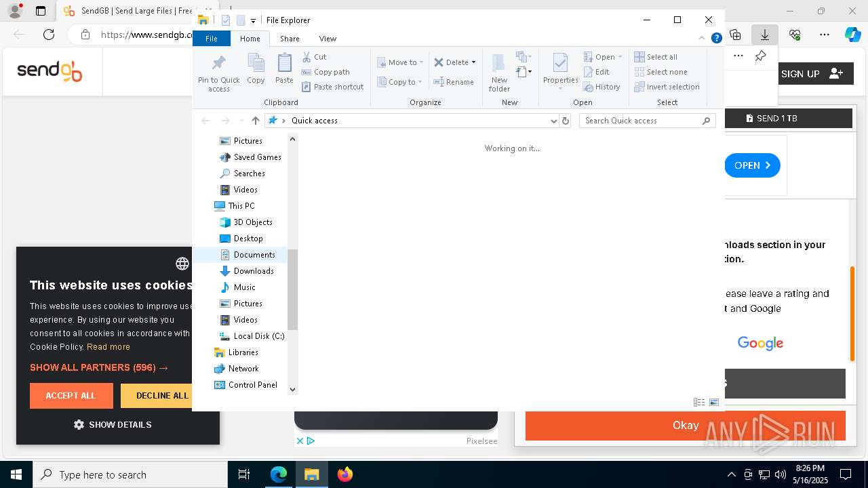Select Network in navigation pane
This screenshot has height=488, width=868.
243,369
